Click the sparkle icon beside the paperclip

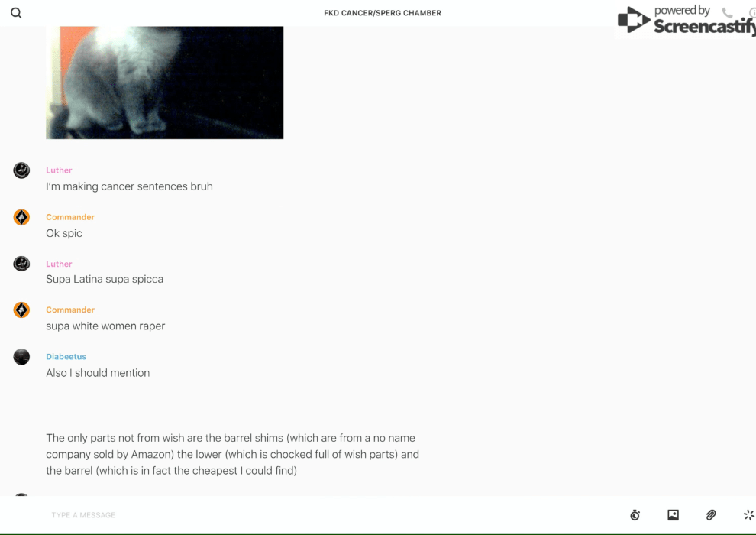click(749, 515)
